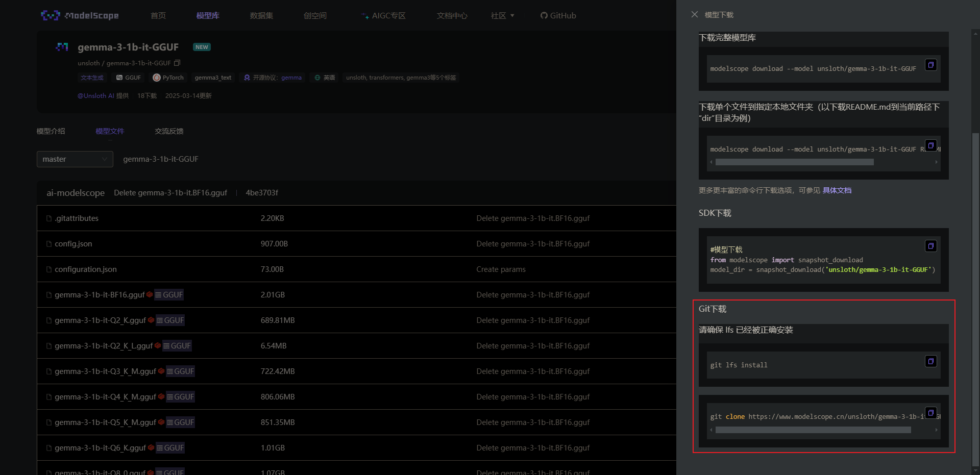Click the Create params commit message
The width and height of the screenshot is (980, 475).
(501, 269)
